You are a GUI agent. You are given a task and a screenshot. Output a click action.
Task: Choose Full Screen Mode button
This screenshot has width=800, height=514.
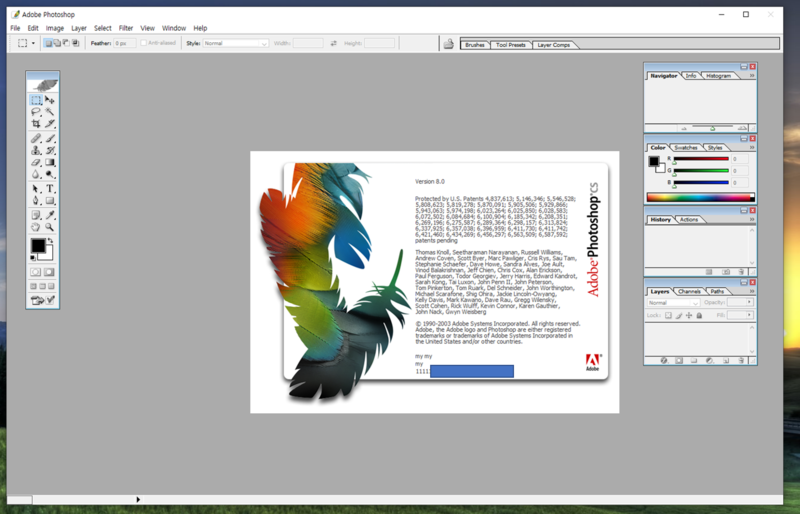(51, 286)
